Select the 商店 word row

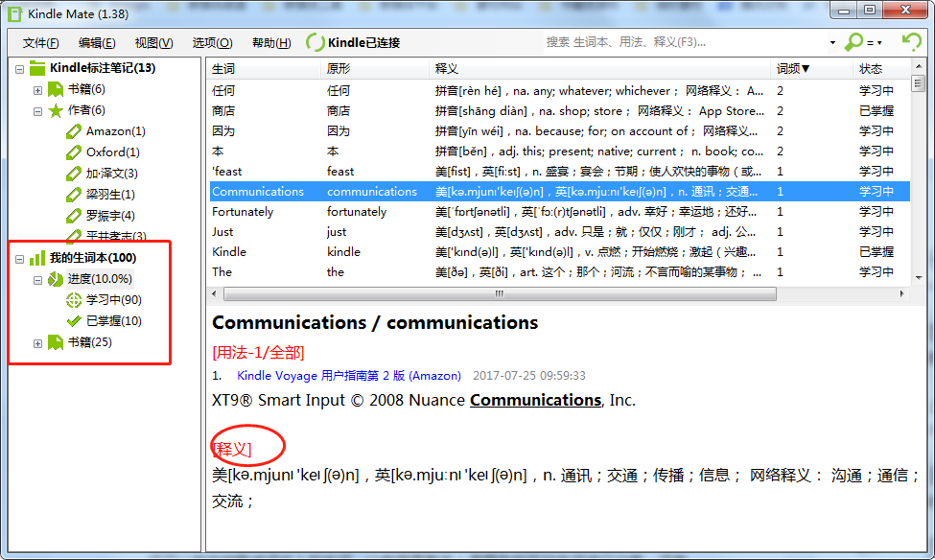[559, 111]
